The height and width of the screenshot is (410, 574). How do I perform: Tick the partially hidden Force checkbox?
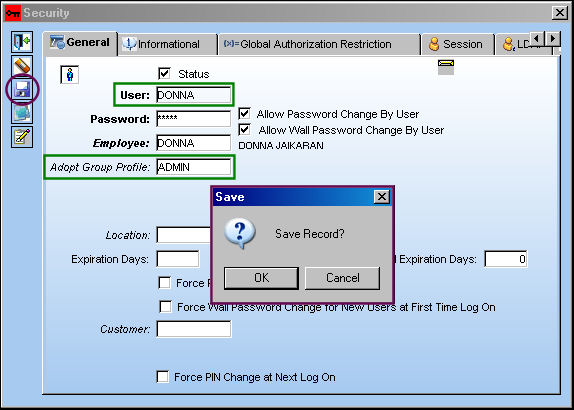(x=164, y=283)
